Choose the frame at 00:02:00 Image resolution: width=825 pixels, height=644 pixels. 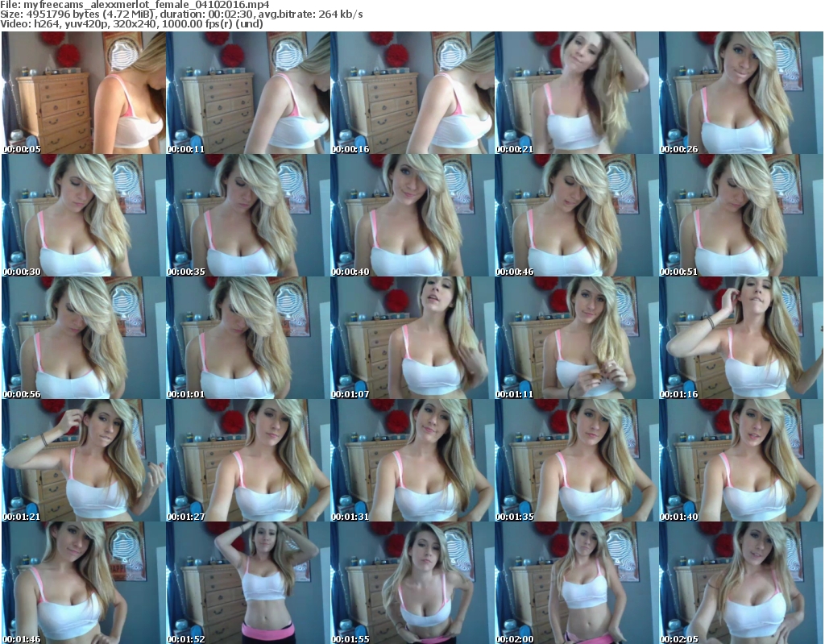pyautogui.click(x=576, y=583)
